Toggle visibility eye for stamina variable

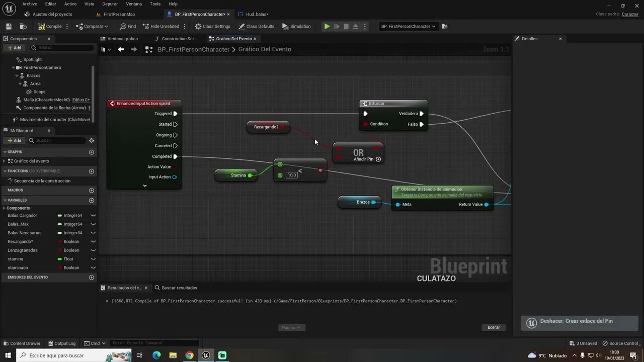(x=93, y=259)
